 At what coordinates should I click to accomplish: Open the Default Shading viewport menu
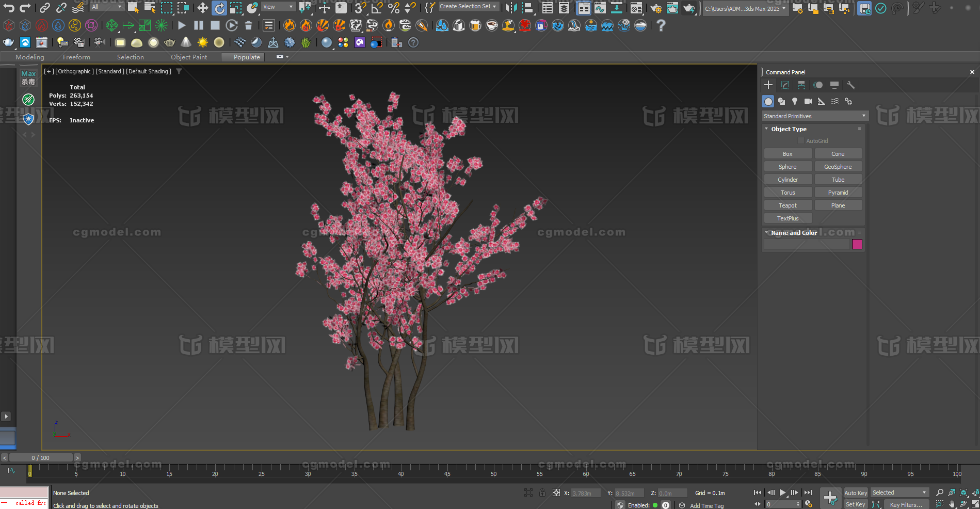coord(149,71)
